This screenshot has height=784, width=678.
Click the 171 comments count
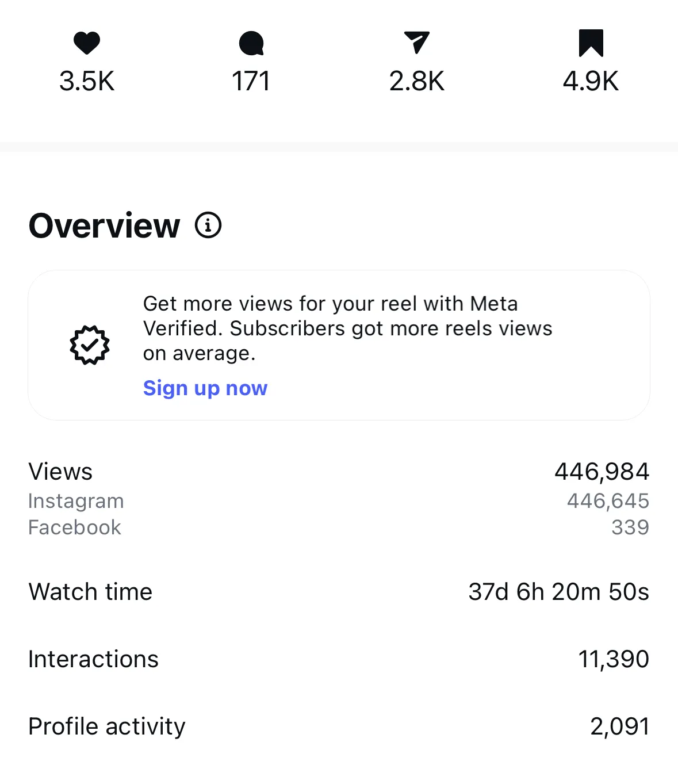tap(251, 81)
